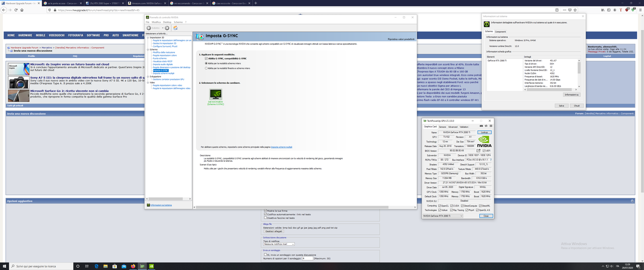
Task: Select 'Modifica della risoluzione' tree item
Action: click(164, 52)
